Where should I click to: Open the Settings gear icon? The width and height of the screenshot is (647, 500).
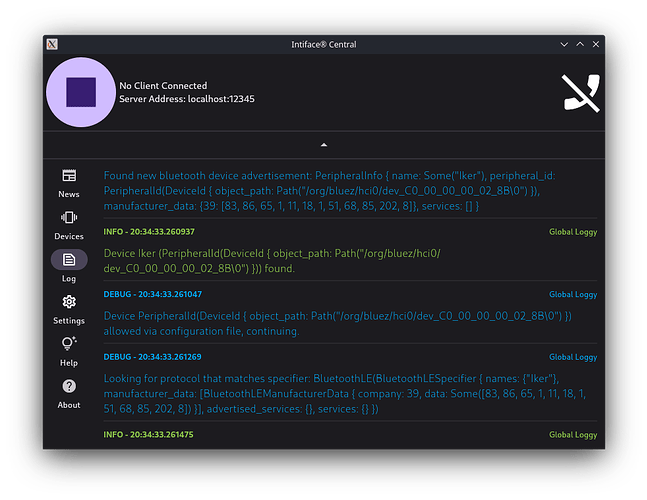click(69, 302)
